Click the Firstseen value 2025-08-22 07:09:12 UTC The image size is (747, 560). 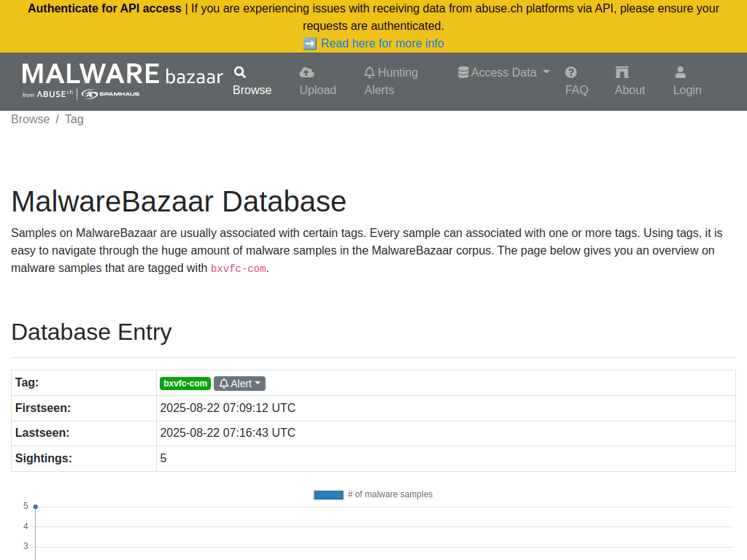(228, 408)
